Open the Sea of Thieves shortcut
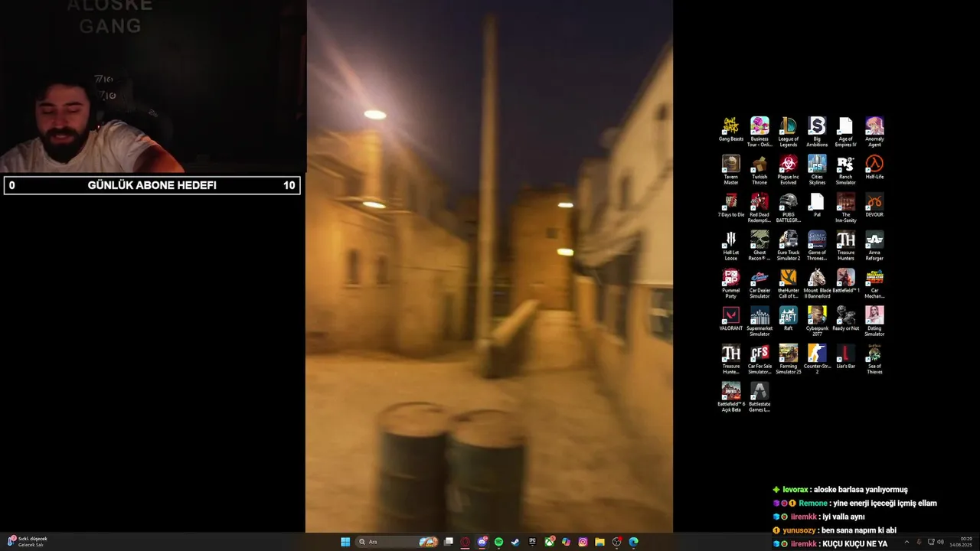980x551 pixels. [874, 359]
